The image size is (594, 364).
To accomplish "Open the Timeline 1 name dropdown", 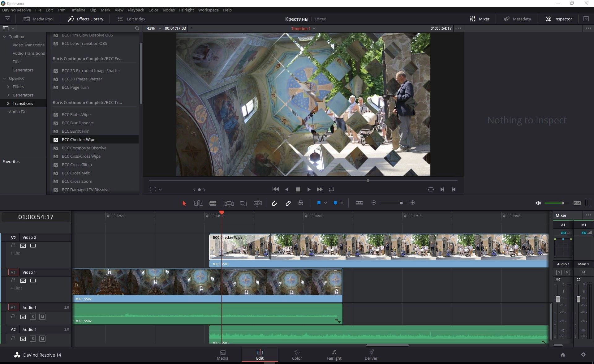I will 314,28.
